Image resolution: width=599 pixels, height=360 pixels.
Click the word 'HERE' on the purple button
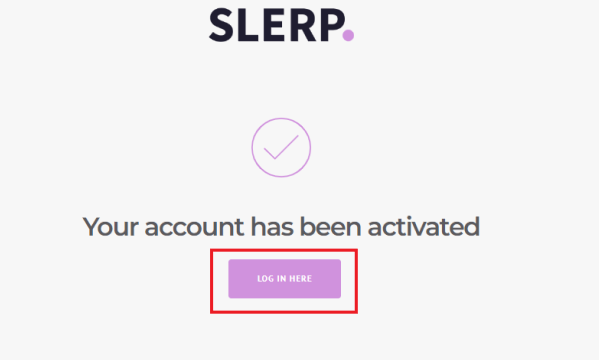[x=301, y=279]
